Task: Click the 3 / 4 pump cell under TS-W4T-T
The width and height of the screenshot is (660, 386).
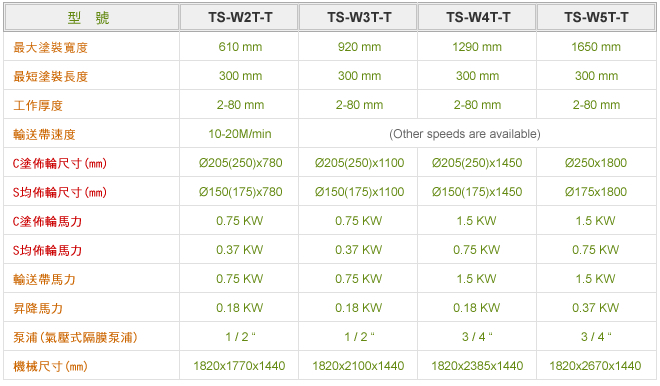Action: tap(477, 337)
